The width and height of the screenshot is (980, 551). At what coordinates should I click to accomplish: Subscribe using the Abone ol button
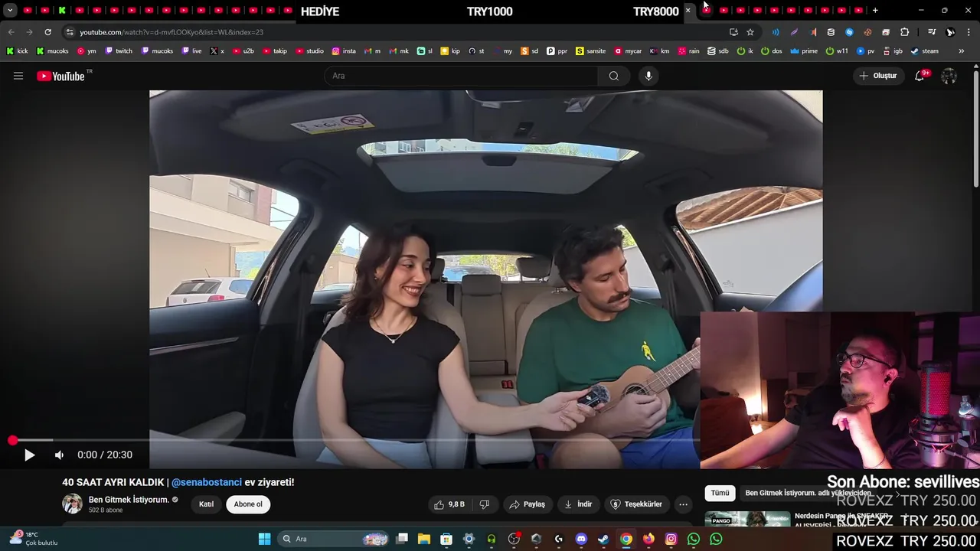click(x=248, y=504)
